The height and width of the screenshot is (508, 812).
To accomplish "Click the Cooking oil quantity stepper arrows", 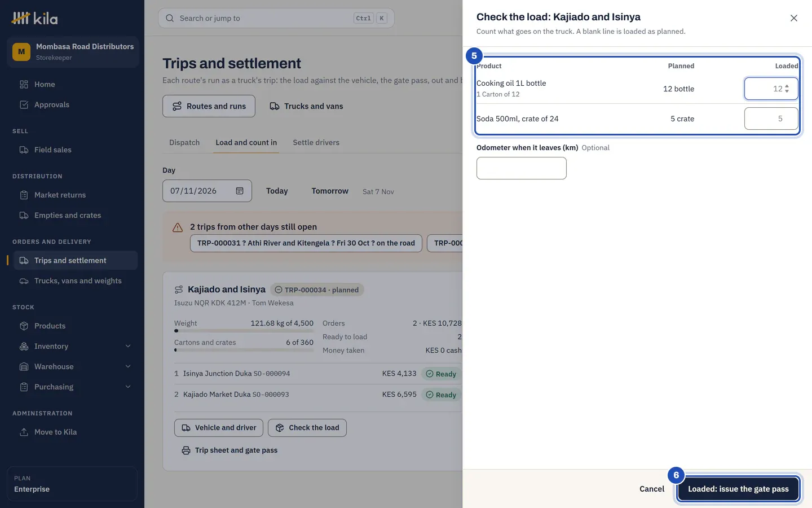I will [787, 89].
